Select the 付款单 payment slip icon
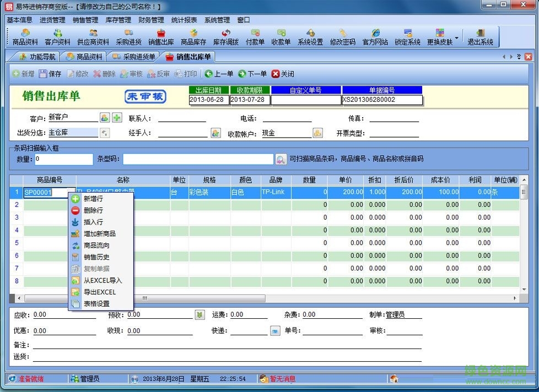 tap(255, 37)
